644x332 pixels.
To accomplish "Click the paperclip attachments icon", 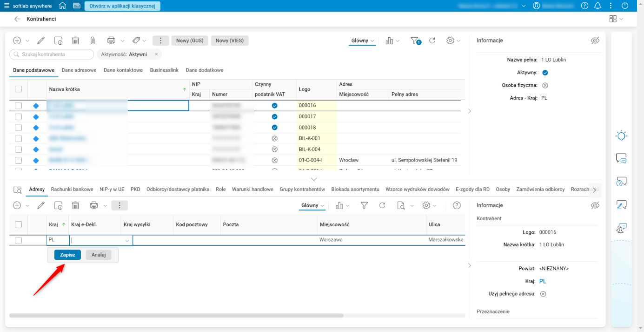I will [93, 41].
